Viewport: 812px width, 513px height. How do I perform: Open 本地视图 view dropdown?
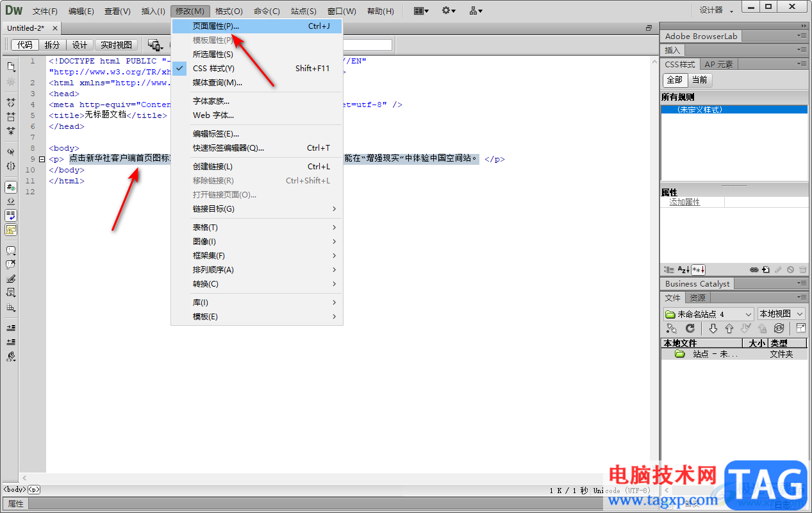coord(781,314)
